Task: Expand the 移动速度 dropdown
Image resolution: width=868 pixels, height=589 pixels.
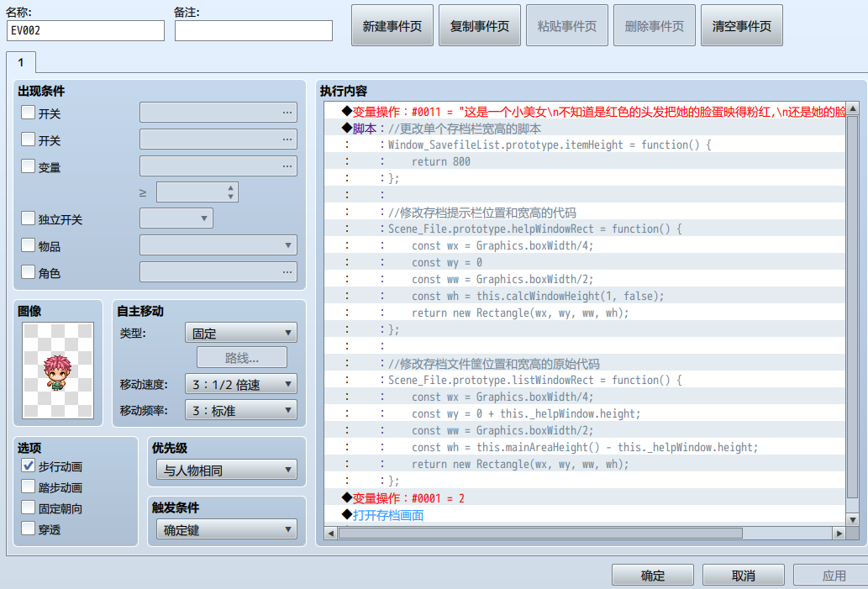Action: click(241, 384)
